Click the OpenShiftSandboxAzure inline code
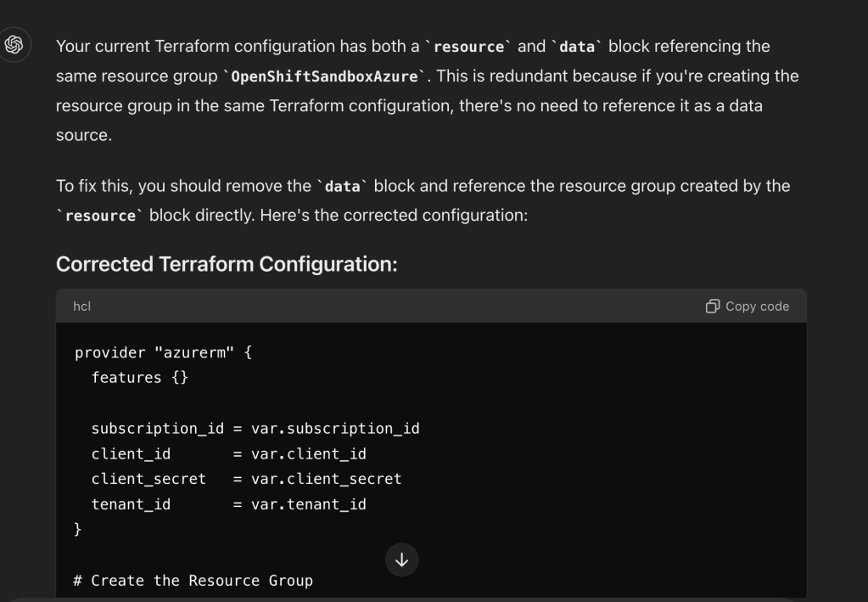Image resolution: width=868 pixels, height=602 pixels. coord(324,76)
